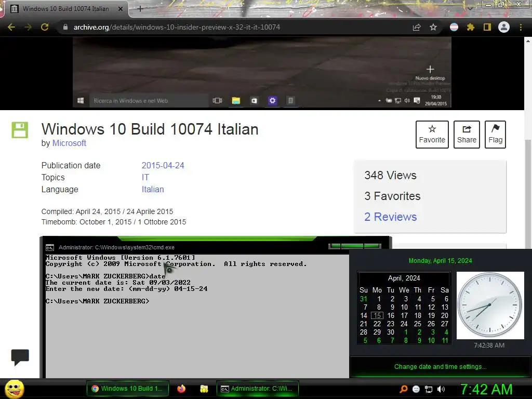
Task: Flag this archive item
Action: [495, 135]
